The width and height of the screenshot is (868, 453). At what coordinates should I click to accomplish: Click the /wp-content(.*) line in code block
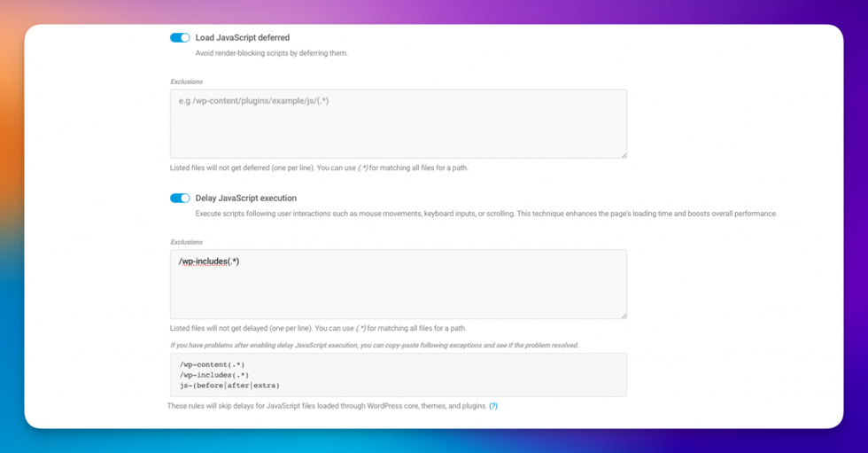coord(212,364)
